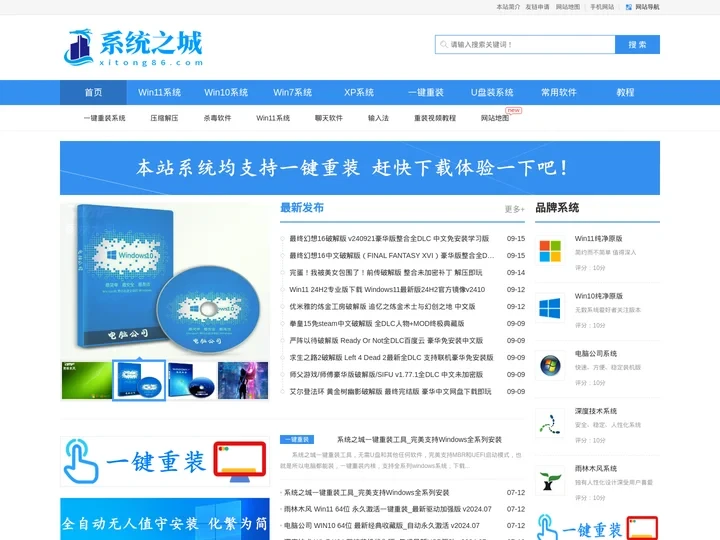Click the 一键重装 hand-pointer banner image
Image resolution: width=720 pixels, height=540 pixels.
[165, 461]
